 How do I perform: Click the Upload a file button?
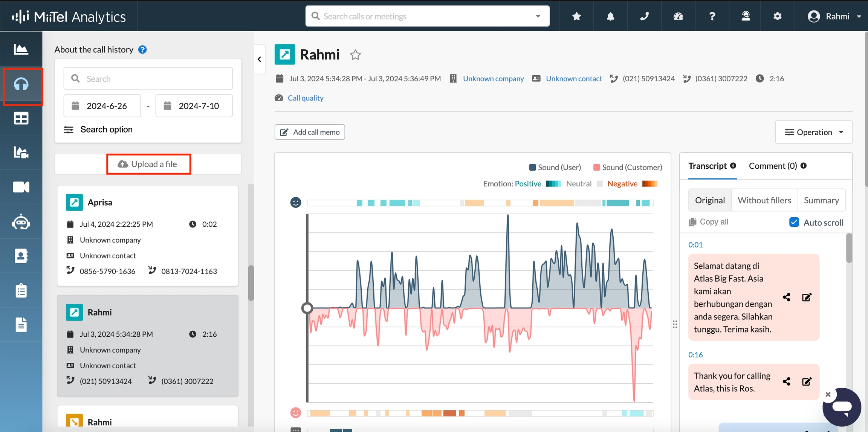tap(149, 164)
